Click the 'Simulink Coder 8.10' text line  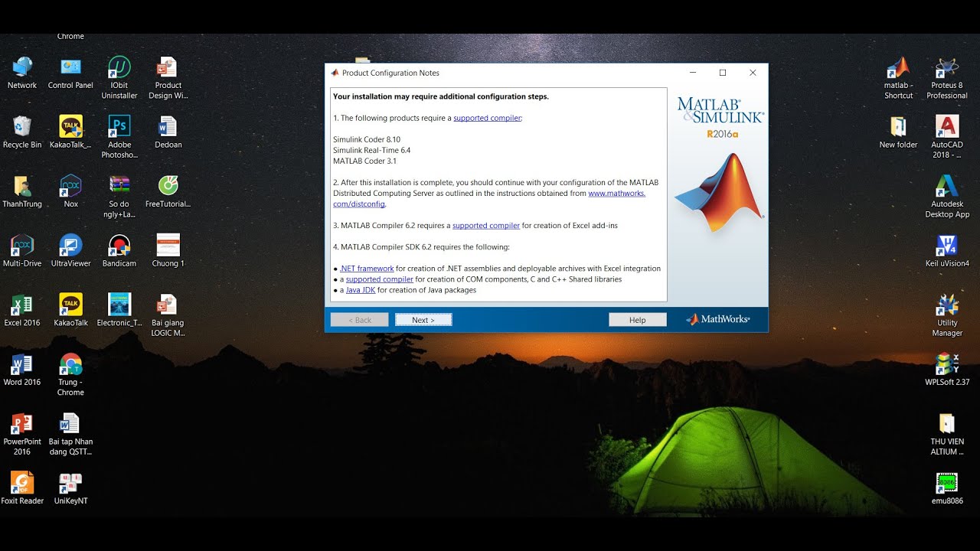(x=367, y=139)
